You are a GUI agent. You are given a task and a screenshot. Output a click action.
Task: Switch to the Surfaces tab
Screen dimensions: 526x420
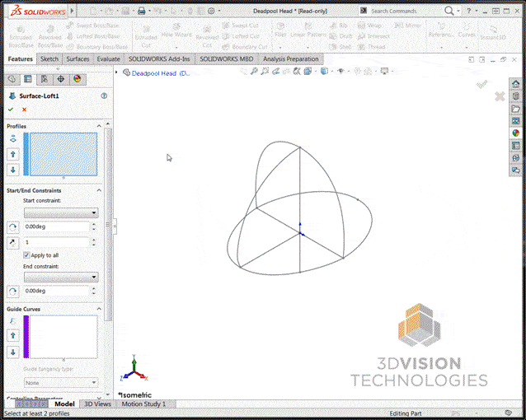coord(77,59)
